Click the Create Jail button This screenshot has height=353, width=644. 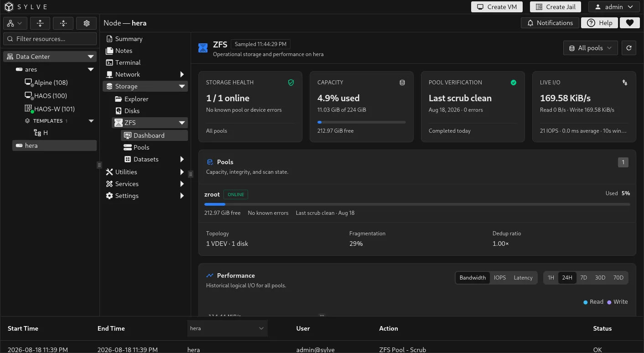556,7
